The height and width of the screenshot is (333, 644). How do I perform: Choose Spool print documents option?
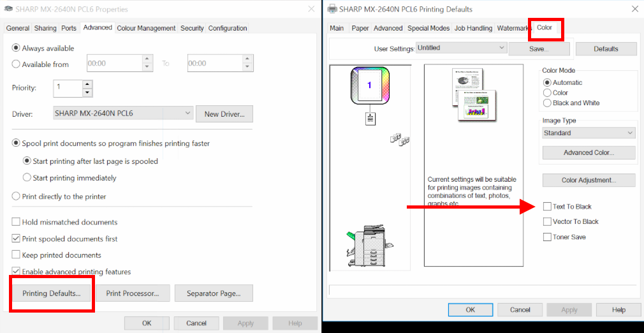(x=16, y=144)
